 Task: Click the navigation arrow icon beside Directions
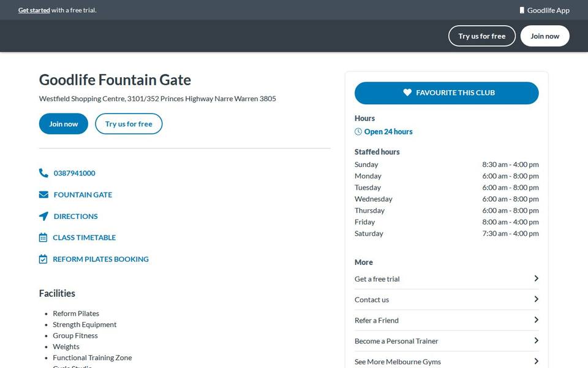coord(43,216)
